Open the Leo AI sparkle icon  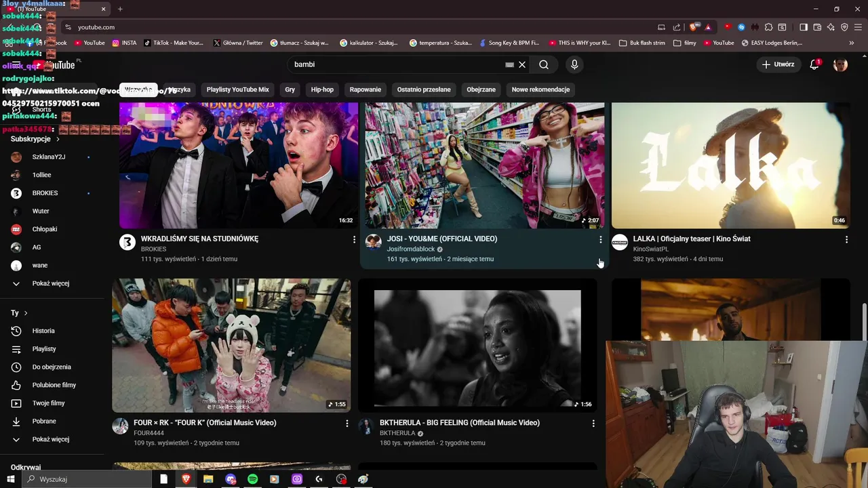click(x=831, y=27)
